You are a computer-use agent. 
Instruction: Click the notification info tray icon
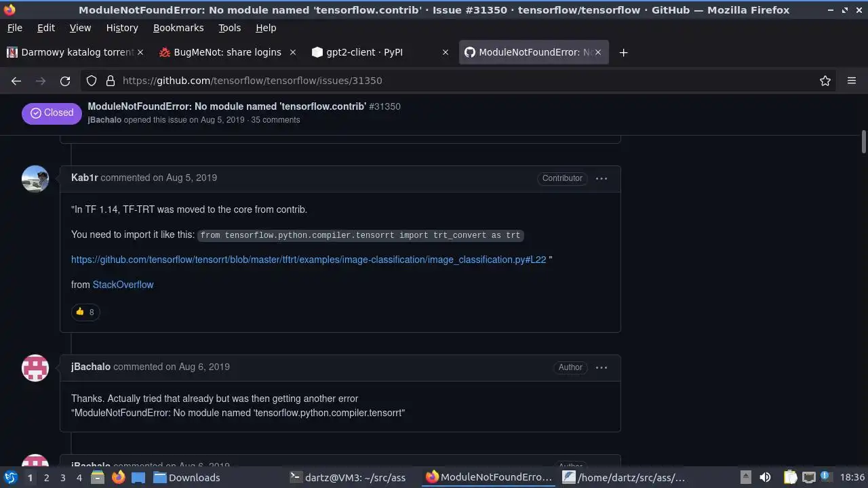(826, 477)
